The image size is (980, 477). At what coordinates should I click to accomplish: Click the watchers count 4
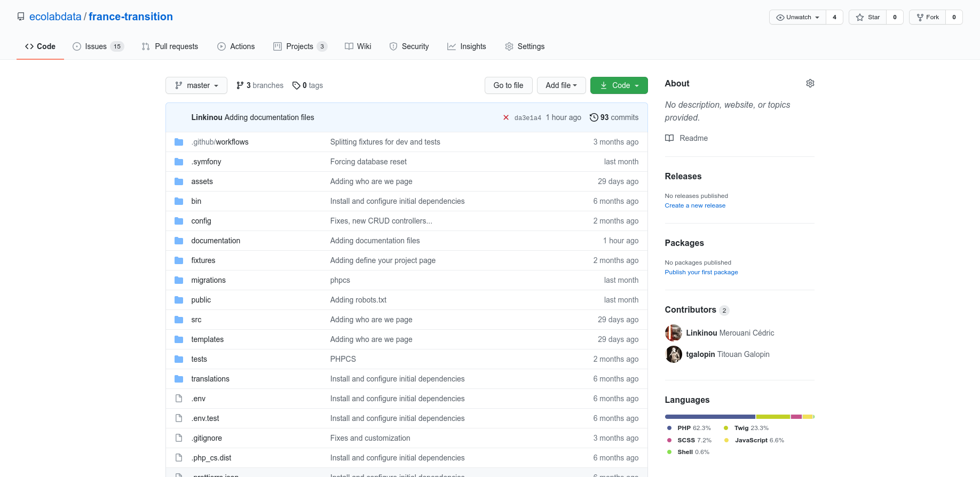click(x=835, y=17)
